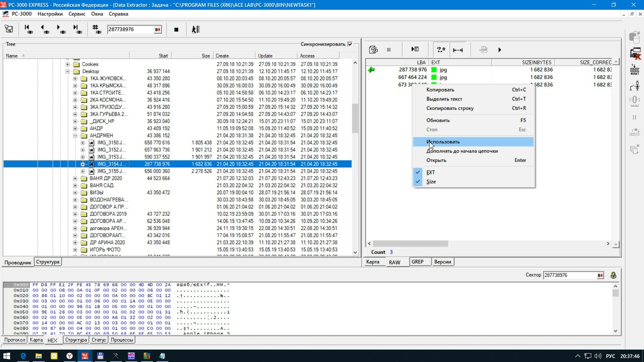644x362 pixels.
Task: Click the Сектор input field above hex view
Action: point(570,275)
